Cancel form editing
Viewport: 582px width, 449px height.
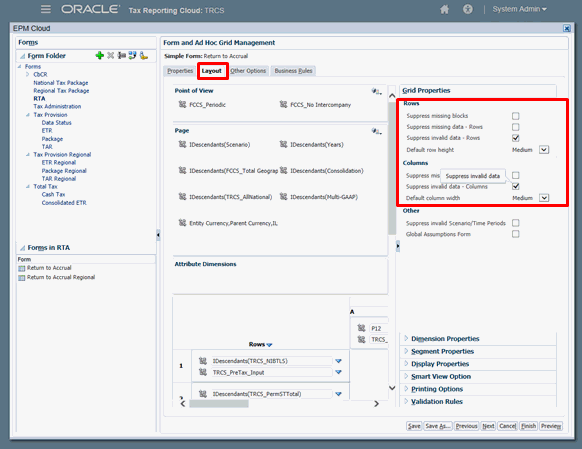[x=507, y=426]
